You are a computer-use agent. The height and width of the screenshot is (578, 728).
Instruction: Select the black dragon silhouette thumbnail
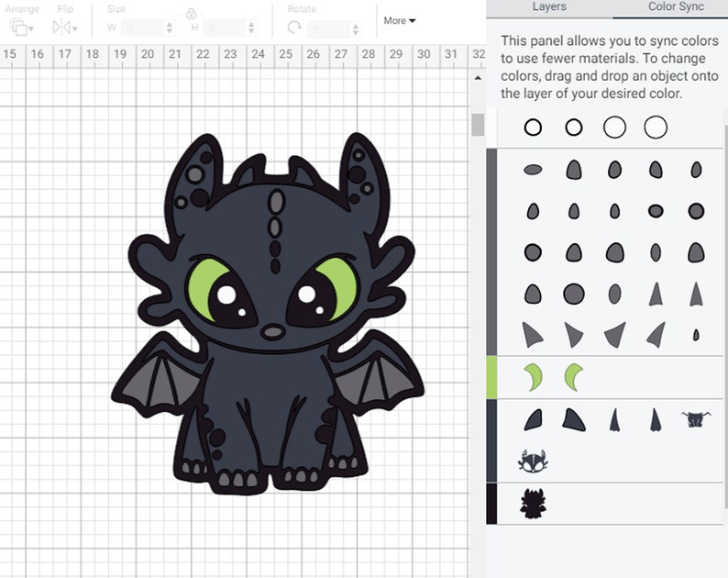(x=533, y=503)
